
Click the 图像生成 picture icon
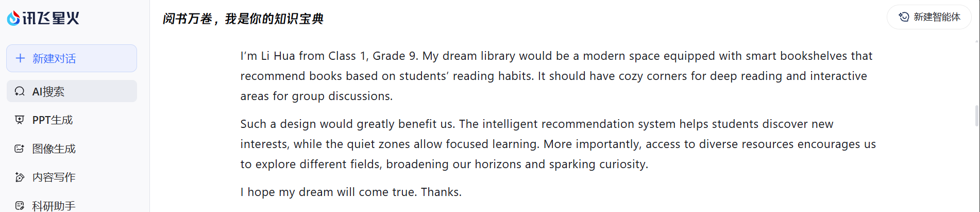pos(20,149)
